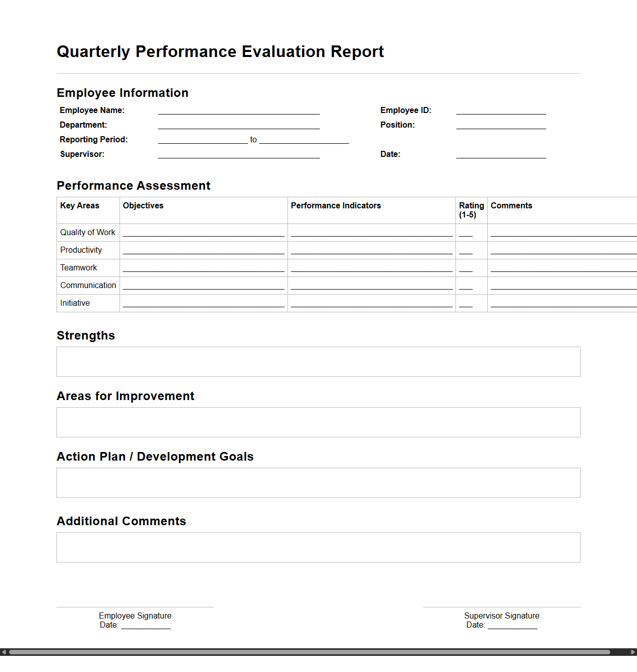The width and height of the screenshot is (637, 672).
Task: Click the Date field beside Supervisor row
Action: tap(501, 156)
